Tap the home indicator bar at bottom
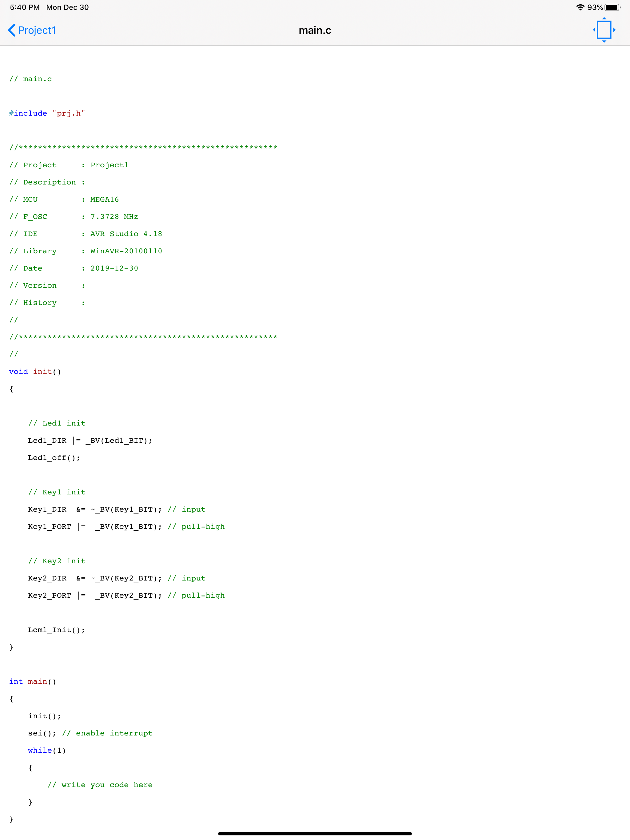Image resolution: width=630 pixels, height=840 pixels. pos(315,834)
